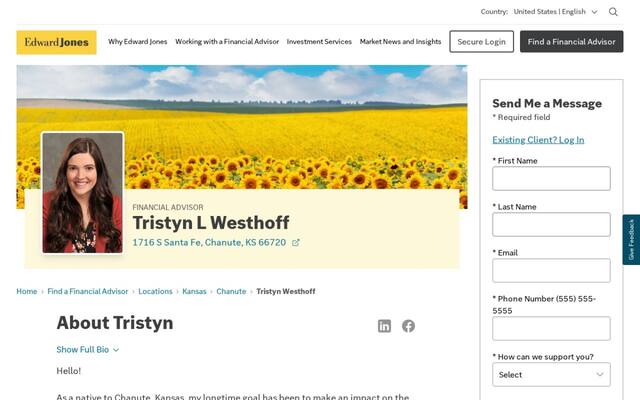Open the Investment Services menu
Screen dimensions: 640x400
click(x=319, y=42)
